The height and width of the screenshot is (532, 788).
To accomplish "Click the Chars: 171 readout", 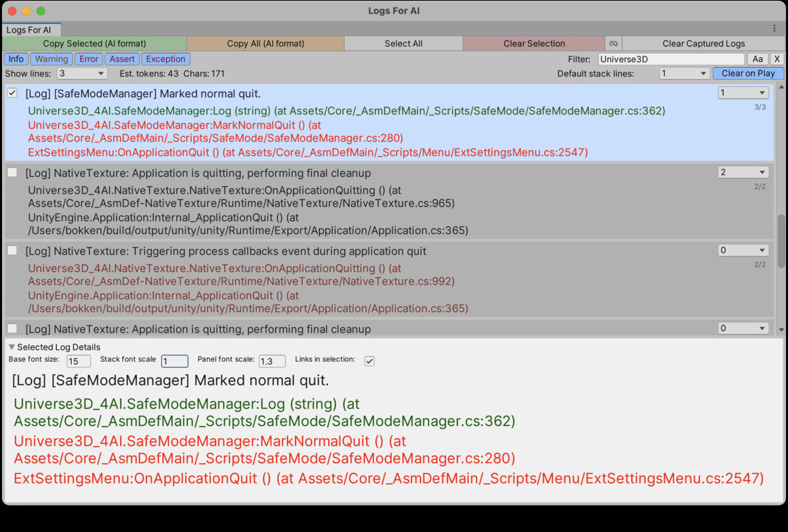I will [204, 73].
